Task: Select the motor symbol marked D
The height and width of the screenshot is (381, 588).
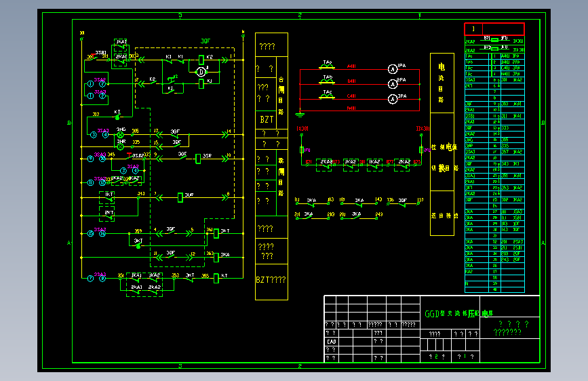Action: click(x=201, y=72)
